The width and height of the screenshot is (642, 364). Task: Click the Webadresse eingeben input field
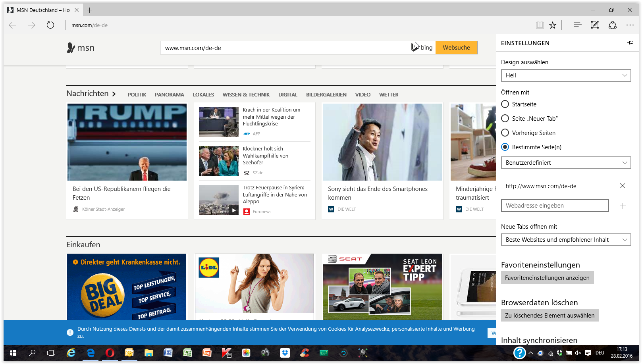point(555,206)
